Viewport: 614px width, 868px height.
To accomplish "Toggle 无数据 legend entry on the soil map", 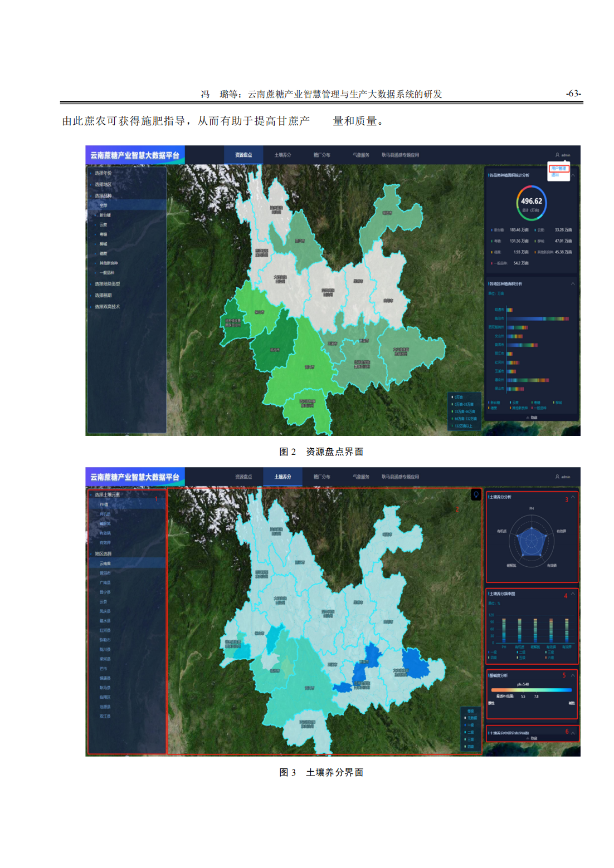I will click(471, 718).
